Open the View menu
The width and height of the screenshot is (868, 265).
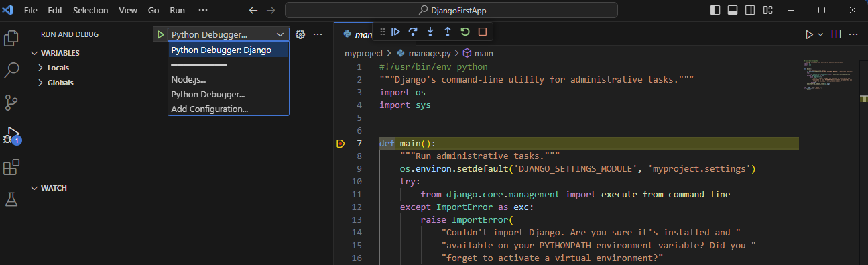tap(128, 11)
